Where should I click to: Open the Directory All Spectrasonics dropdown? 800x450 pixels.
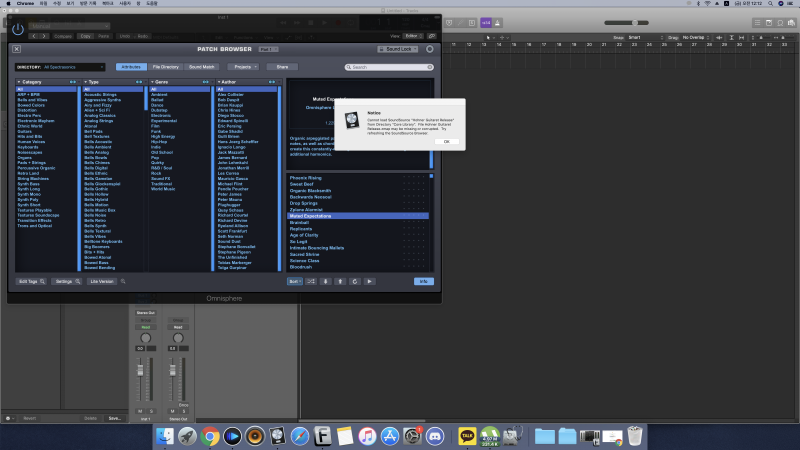[x=60, y=67]
